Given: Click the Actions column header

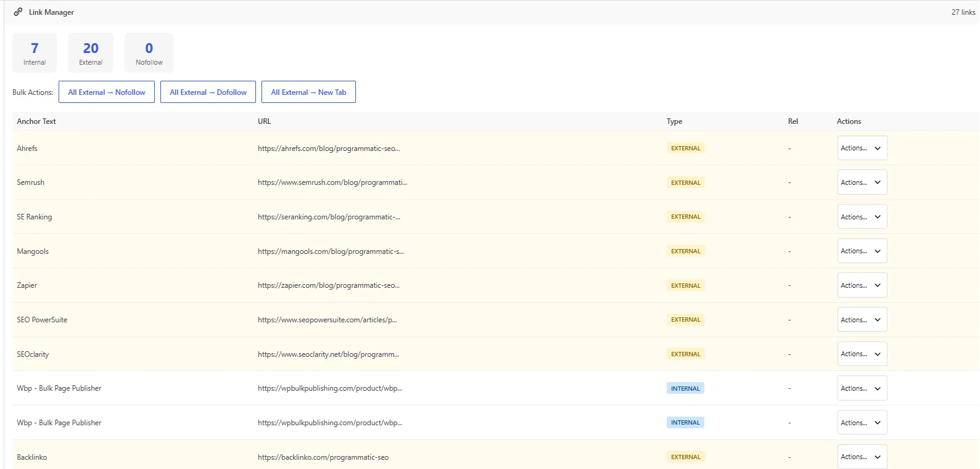Looking at the screenshot, I should pos(849,121).
